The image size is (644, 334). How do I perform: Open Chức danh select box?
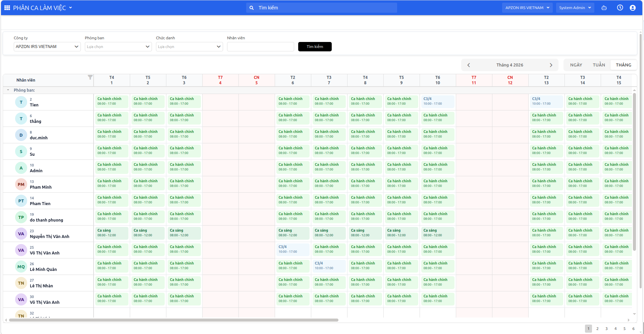click(x=190, y=47)
